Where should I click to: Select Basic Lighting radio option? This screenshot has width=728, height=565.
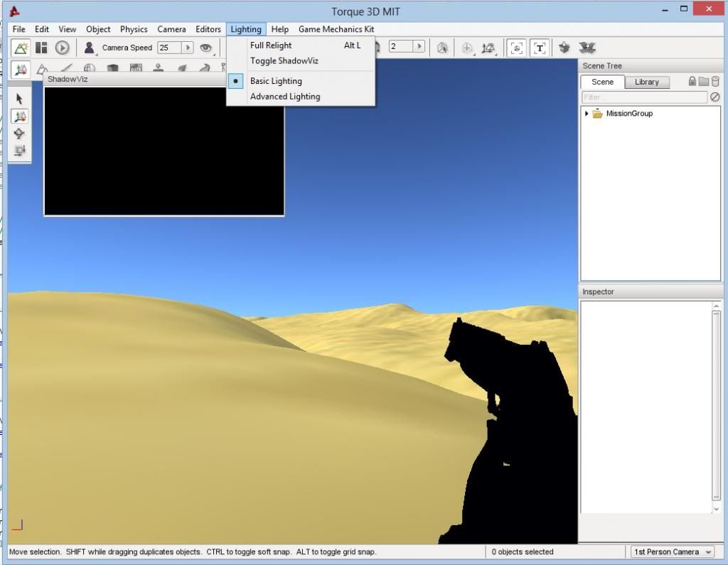(x=276, y=81)
